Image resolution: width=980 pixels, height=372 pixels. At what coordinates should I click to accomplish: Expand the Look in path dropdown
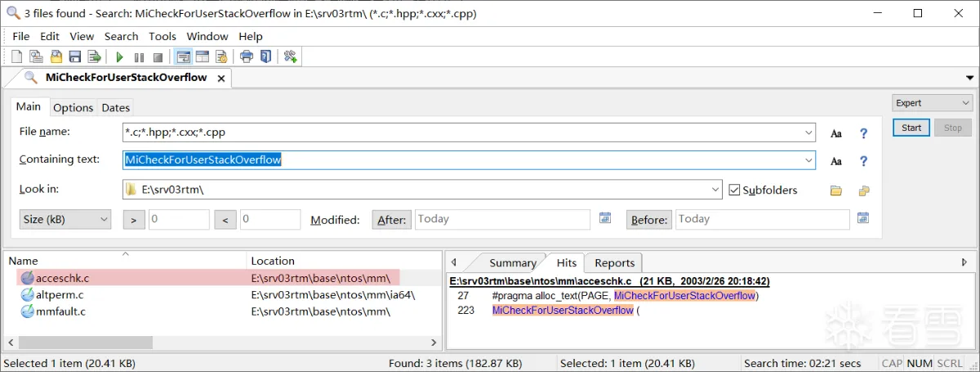click(x=715, y=190)
